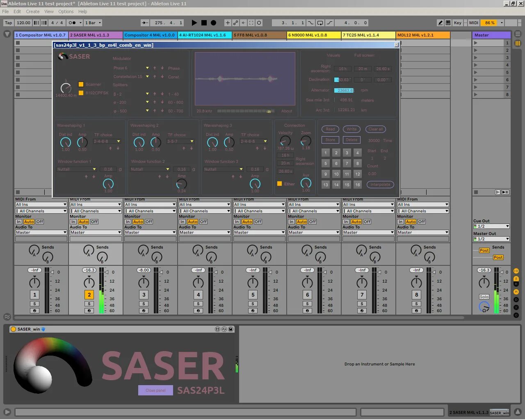Open the Create menu

click(x=33, y=11)
